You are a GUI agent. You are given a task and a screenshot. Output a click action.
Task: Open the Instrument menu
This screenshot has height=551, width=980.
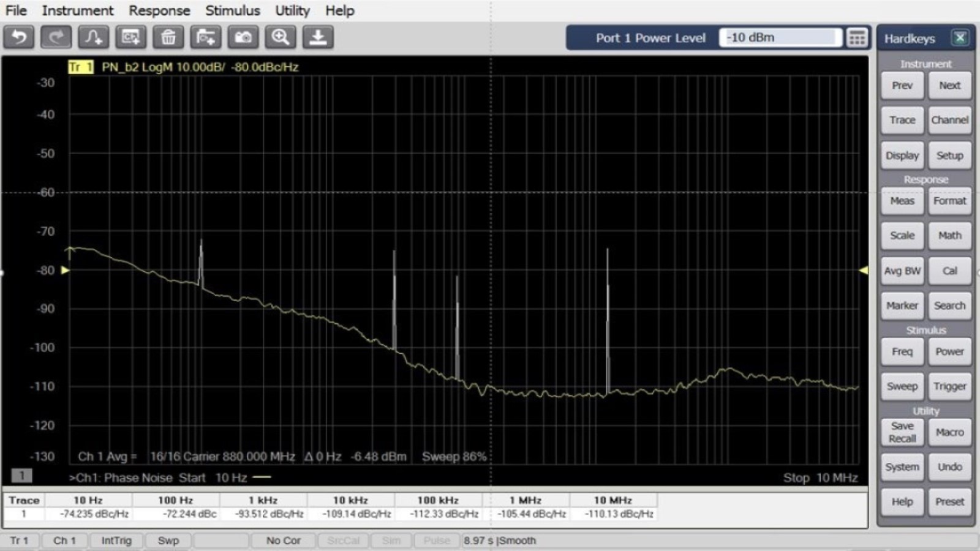pyautogui.click(x=77, y=10)
